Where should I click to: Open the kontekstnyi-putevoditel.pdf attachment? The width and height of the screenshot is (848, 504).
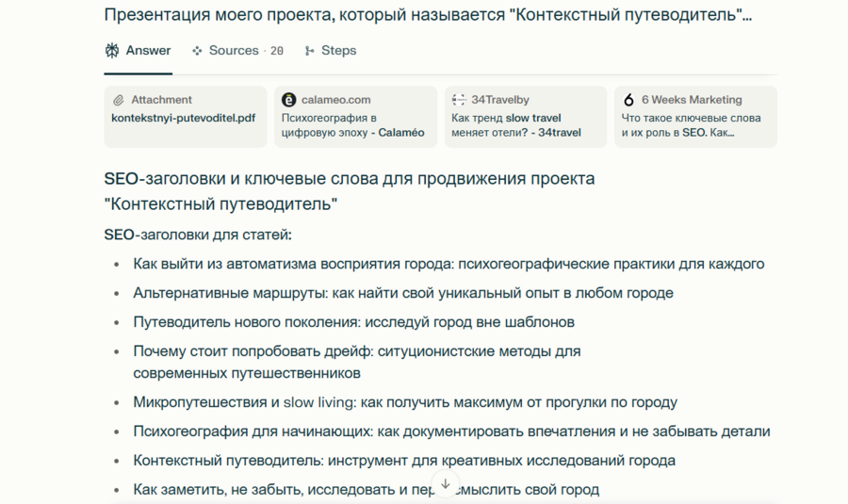[184, 119]
